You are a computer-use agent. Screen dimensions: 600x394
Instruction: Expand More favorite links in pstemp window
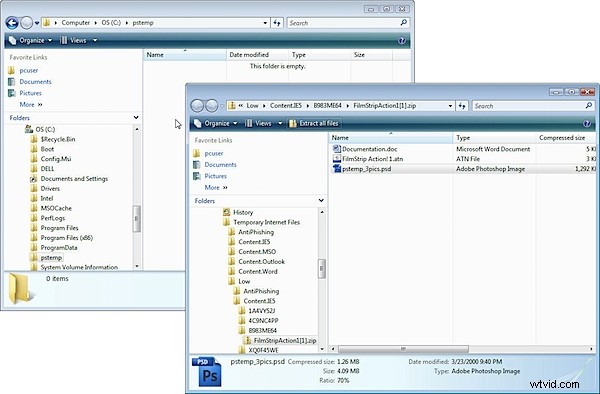coord(31,105)
